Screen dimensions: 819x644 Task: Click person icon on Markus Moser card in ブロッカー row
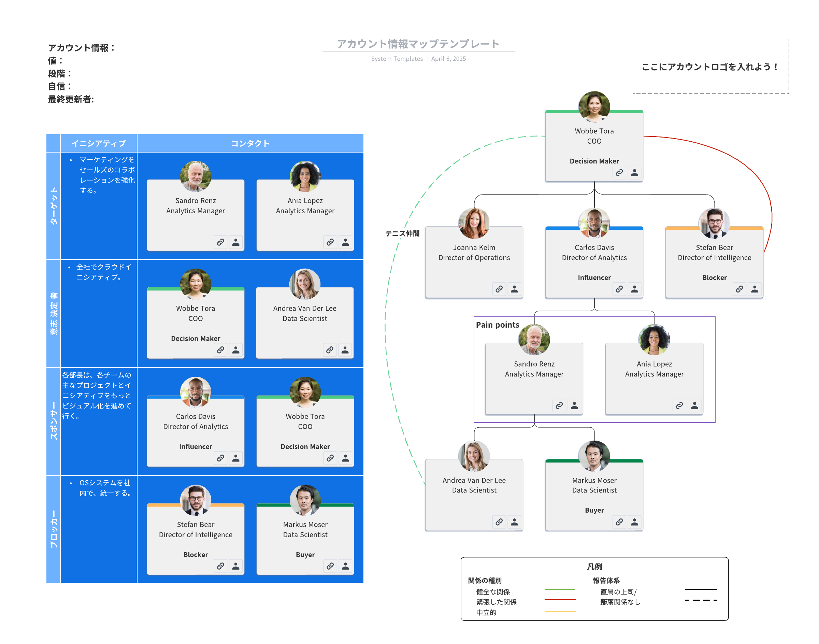click(345, 566)
